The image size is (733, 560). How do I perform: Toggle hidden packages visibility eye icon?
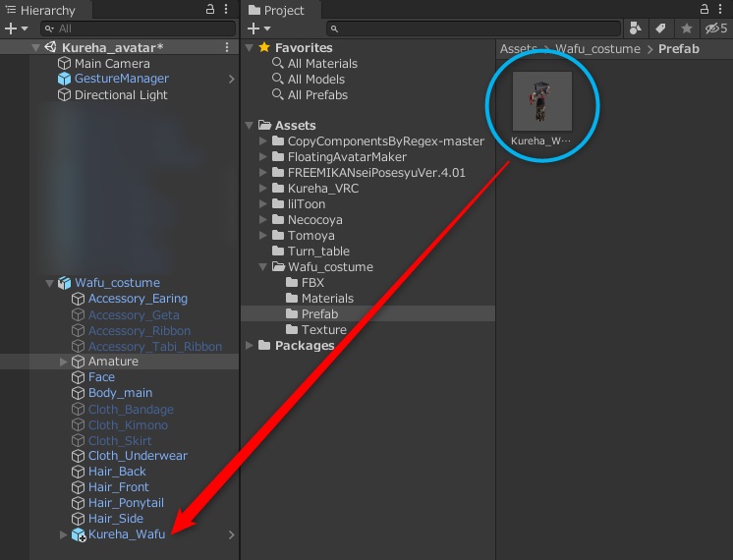[x=716, y=28]
